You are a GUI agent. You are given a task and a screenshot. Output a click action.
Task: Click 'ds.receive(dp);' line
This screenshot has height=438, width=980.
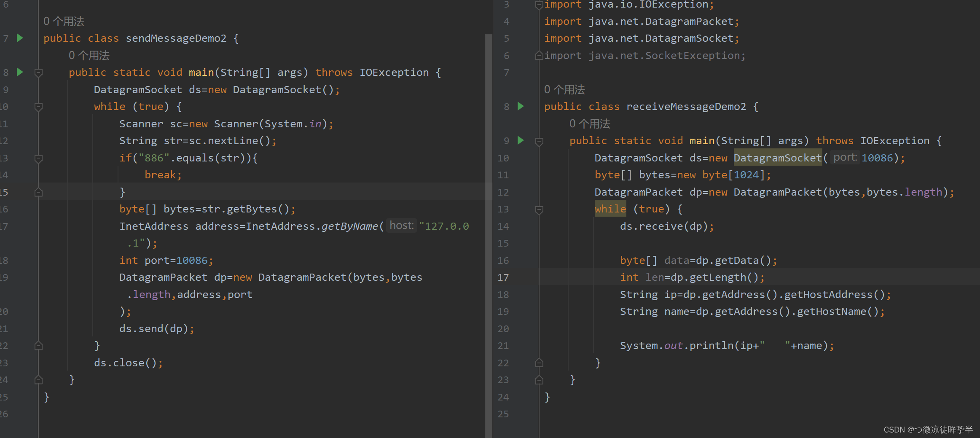(667, 226)
